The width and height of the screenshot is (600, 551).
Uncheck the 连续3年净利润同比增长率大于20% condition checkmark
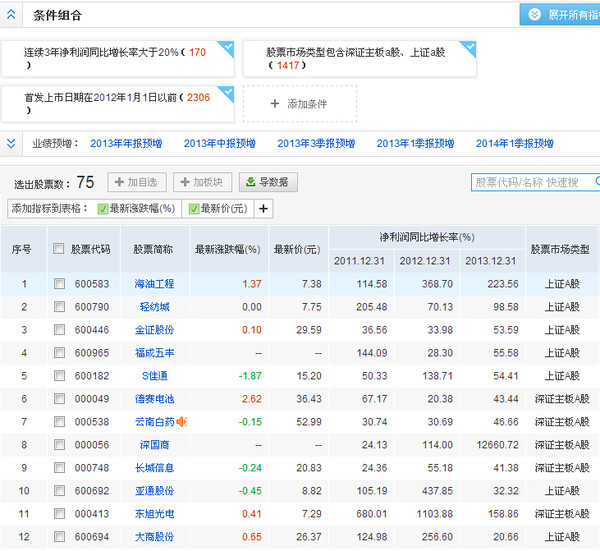coord(226,49)
